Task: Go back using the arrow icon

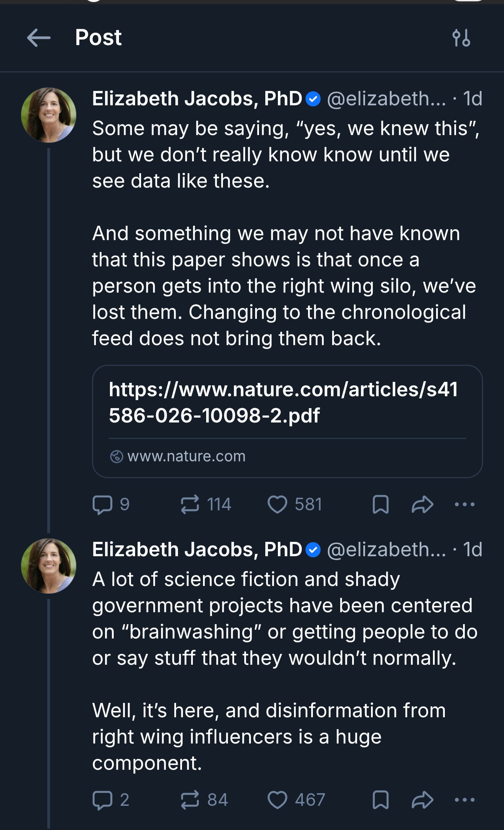Action: coord(38,38)
